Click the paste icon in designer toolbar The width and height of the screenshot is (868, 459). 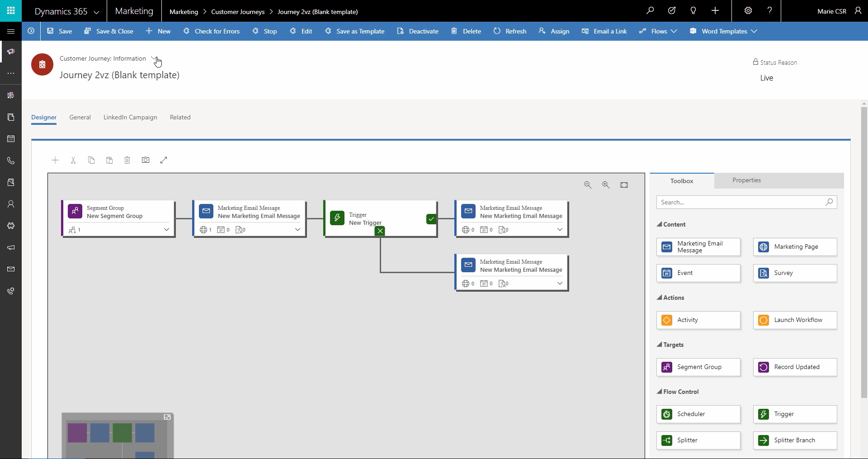109,160
